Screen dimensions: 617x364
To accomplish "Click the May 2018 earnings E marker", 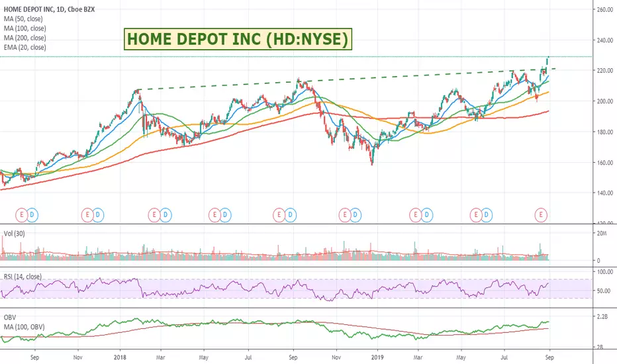I will coord(214,215).
